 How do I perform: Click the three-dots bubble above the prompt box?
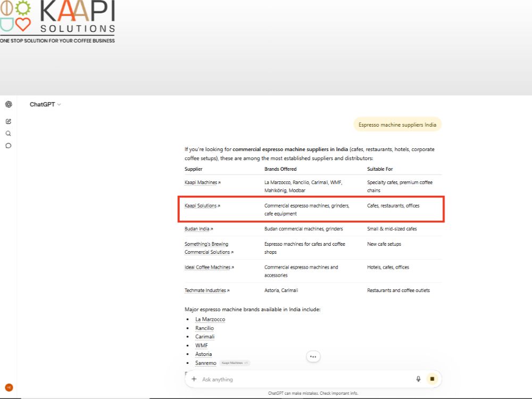pyautogui.click(x=313, y=356)
